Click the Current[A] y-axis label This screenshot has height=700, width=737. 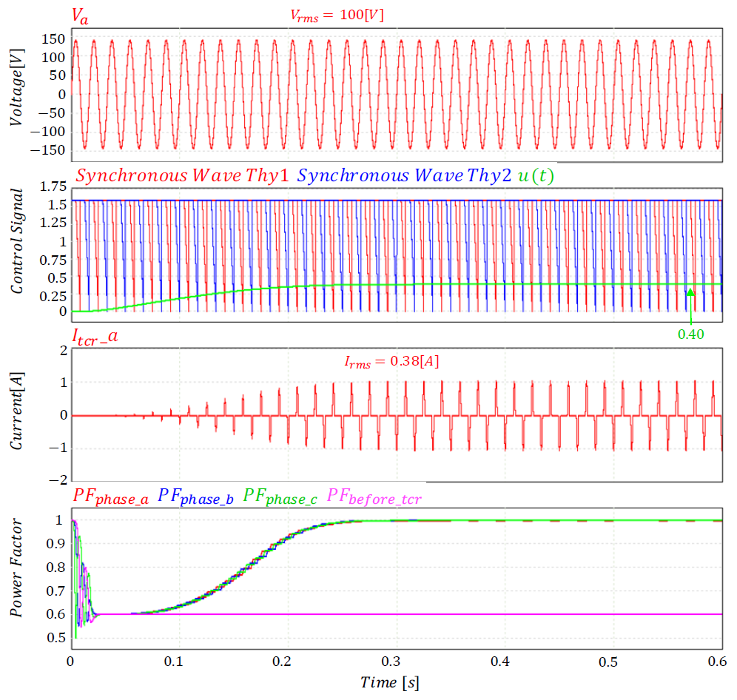pos(16,415)
